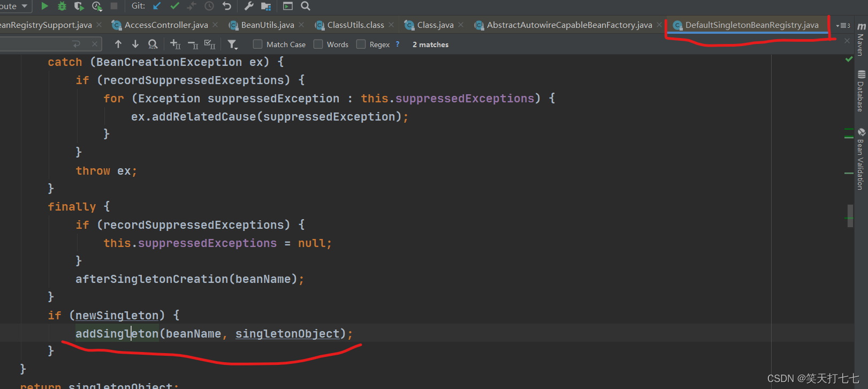The width and height of the screenshot is (868, 389).
Task: Click Git update project blue arrow
Action: [157, 6]
